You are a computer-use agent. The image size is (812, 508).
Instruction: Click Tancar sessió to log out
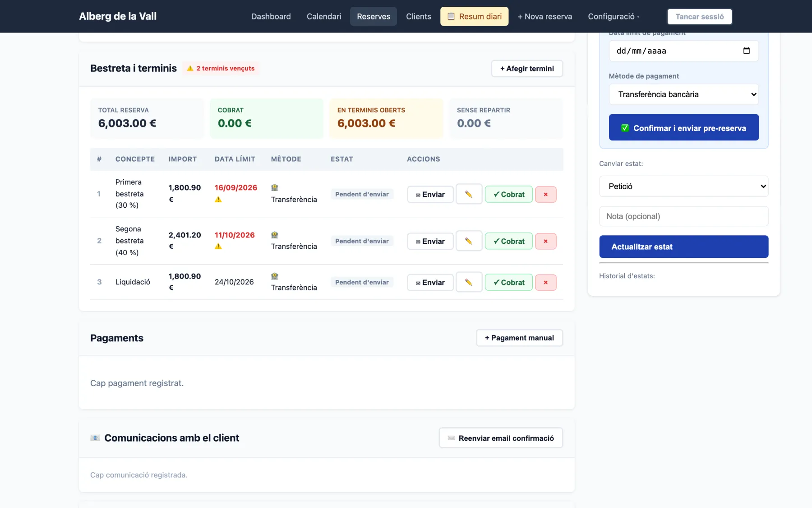point(700,16)
